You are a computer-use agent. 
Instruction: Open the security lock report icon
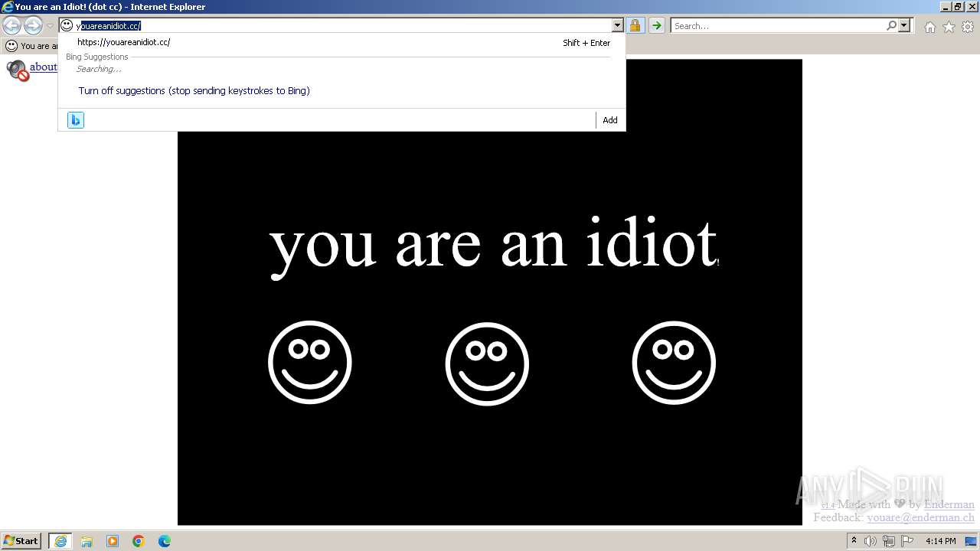point(635,25)
